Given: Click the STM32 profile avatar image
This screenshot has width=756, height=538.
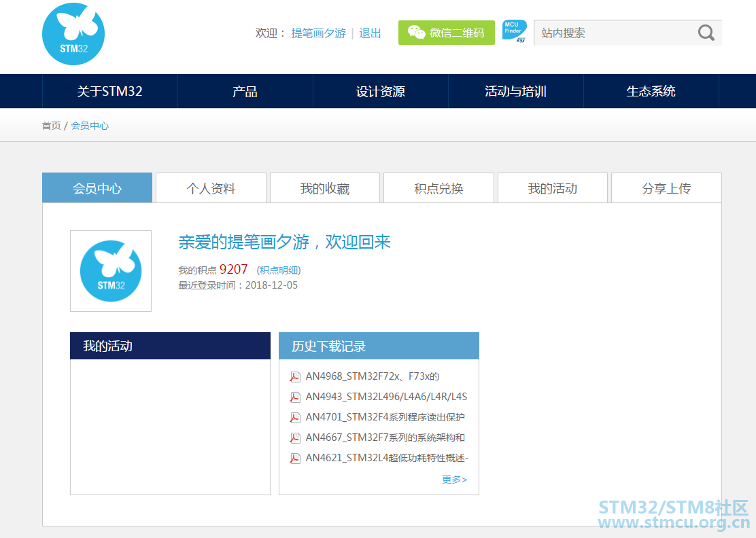Looking at the screenshot, I should (111, 271).
